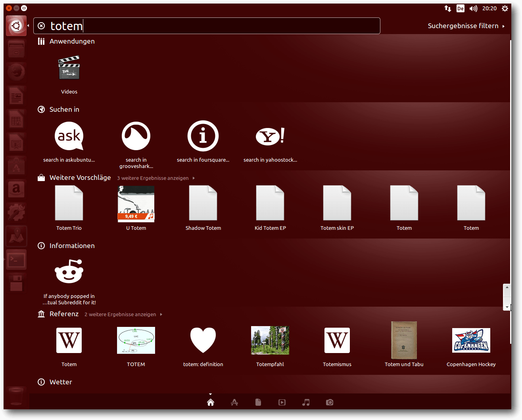The height and width of the screenshot is (420, 522).
Task: Show 2 weitere Ergebnisse in Referenz
Action: (x=123, y=315)
